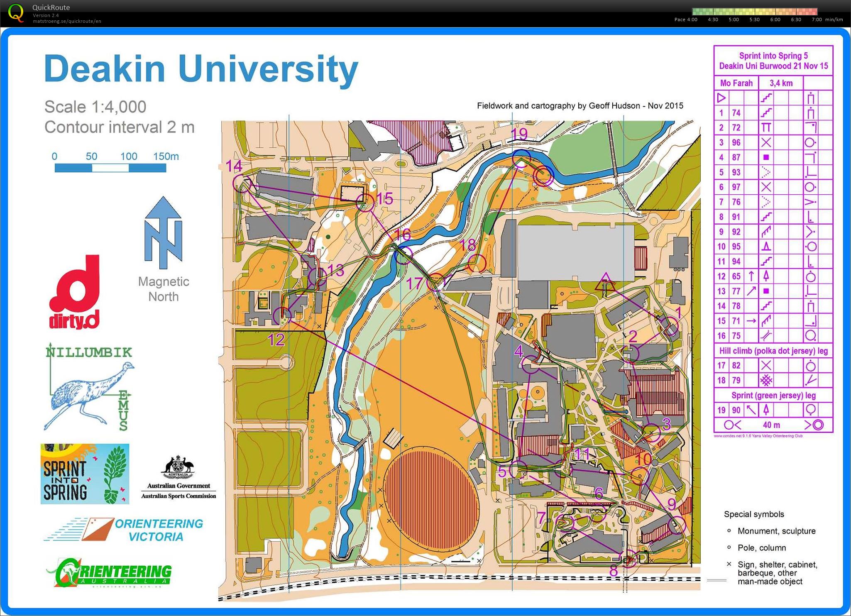Viewport: 851px width, 616px height.
Task: Click the blue Magnetic North arrow
Action: click(163, 232)
